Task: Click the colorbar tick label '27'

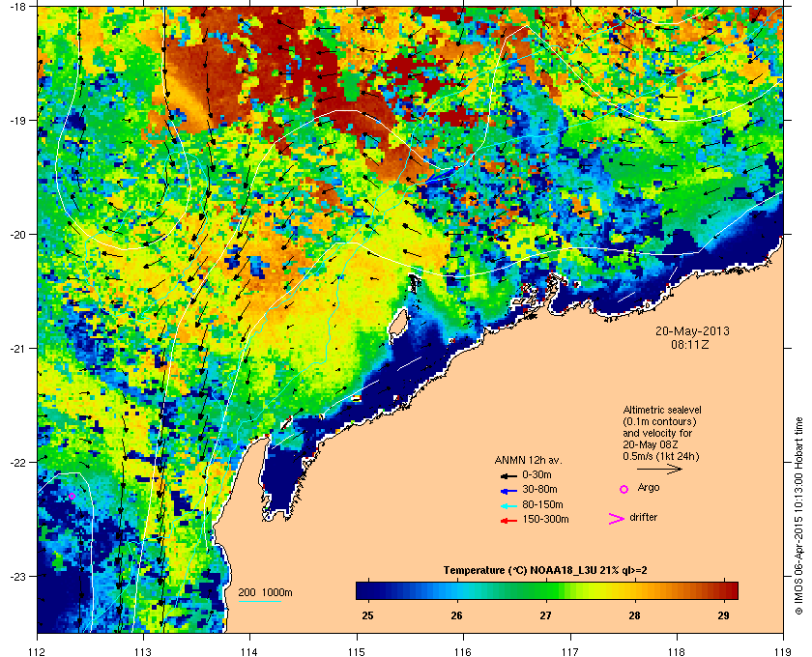Action: (x=546, y=615)
